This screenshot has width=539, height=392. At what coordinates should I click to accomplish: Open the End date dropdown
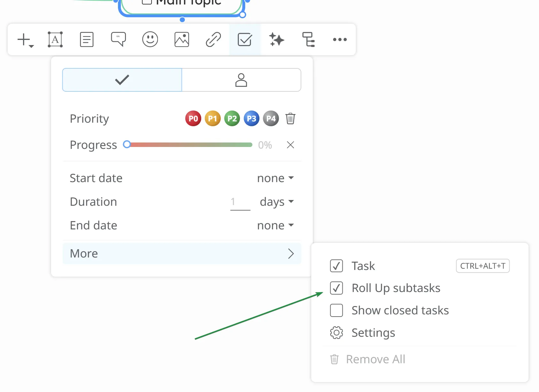click(275, 226)
